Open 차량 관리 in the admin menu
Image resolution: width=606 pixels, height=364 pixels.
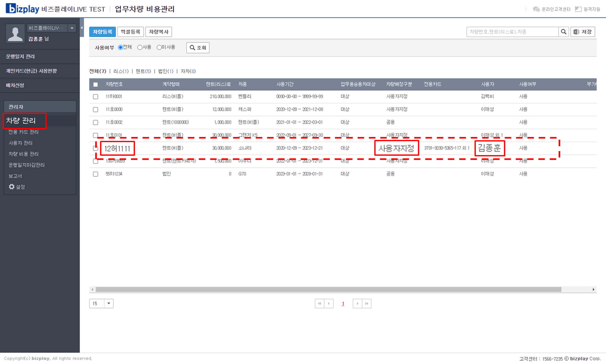click(x=21, y=121)
